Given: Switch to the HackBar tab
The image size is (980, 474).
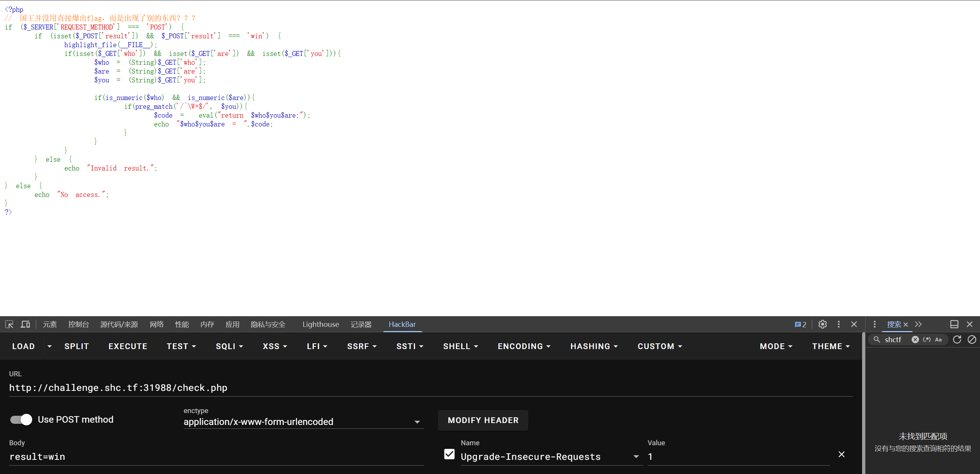Looking at the screenshot, I should click(x=402, y=324).
